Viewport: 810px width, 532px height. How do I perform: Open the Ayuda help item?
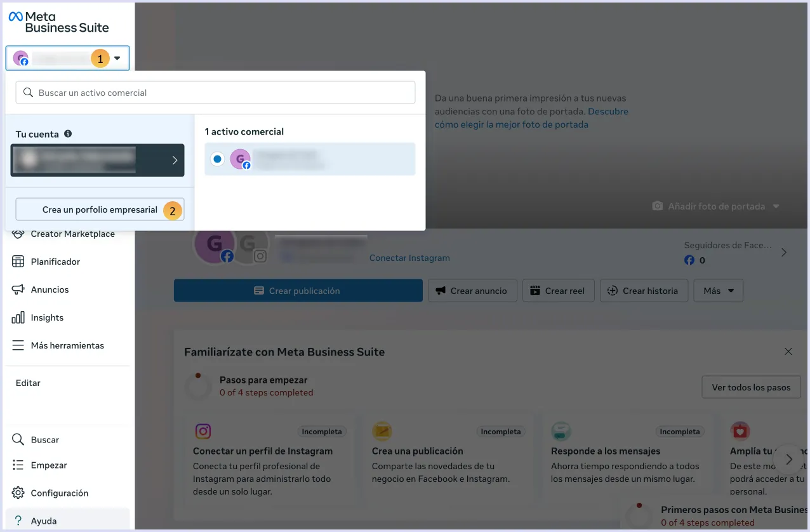[43, 521]
